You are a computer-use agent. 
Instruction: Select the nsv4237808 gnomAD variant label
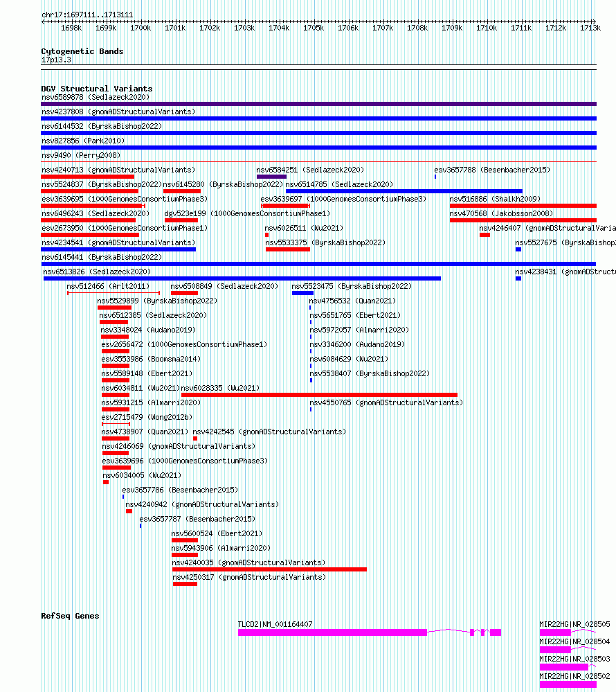point(118,112)
